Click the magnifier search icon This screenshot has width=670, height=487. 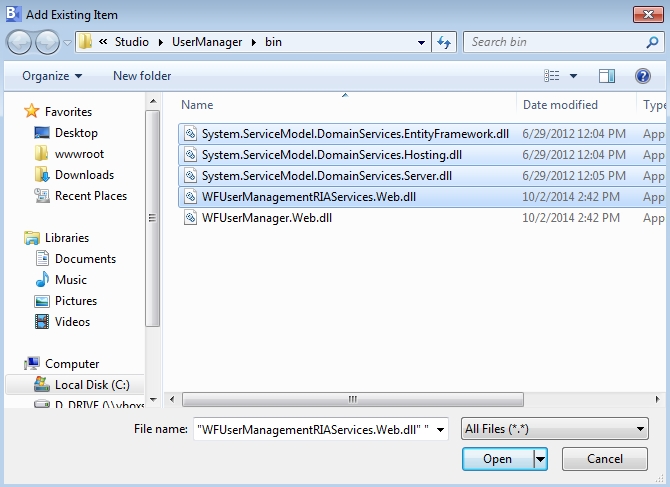(652, 42)
